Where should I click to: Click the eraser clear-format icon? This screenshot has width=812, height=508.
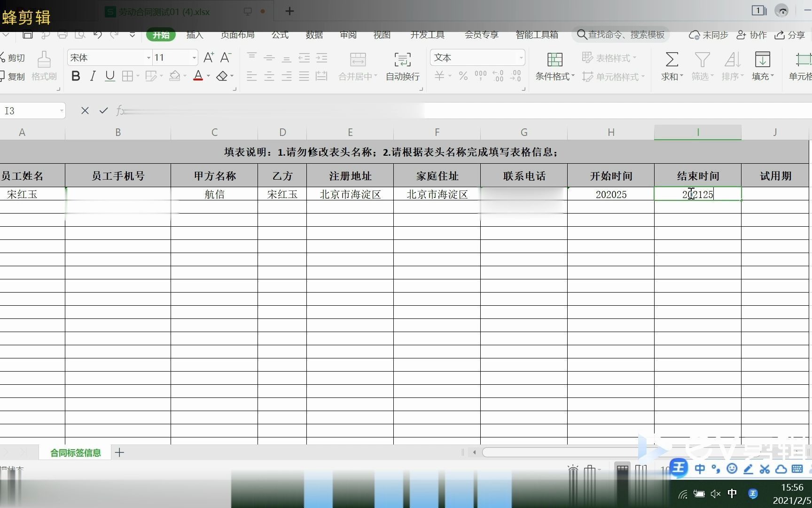tap(222, 76)
